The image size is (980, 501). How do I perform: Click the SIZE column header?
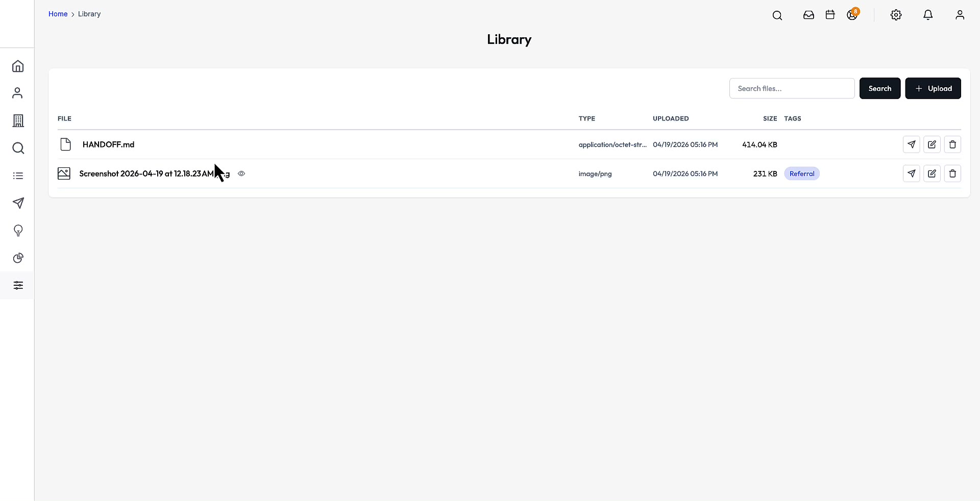(770, 118)
